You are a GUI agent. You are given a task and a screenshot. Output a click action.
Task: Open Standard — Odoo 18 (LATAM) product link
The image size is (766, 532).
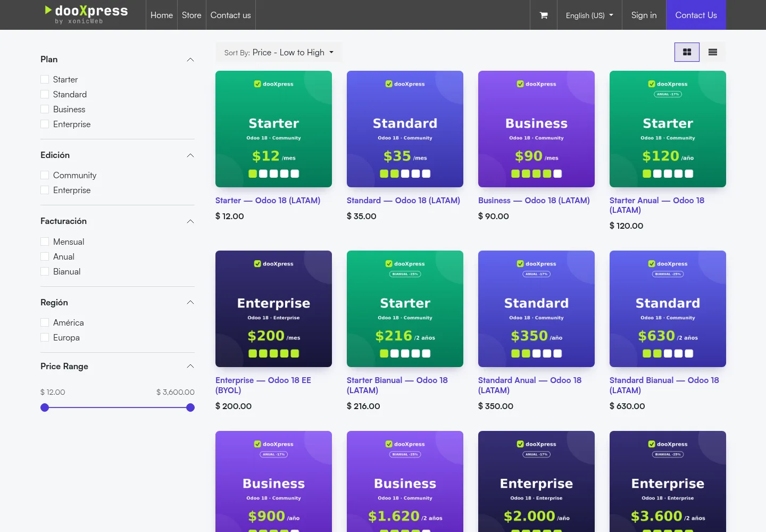coord(403,201)
